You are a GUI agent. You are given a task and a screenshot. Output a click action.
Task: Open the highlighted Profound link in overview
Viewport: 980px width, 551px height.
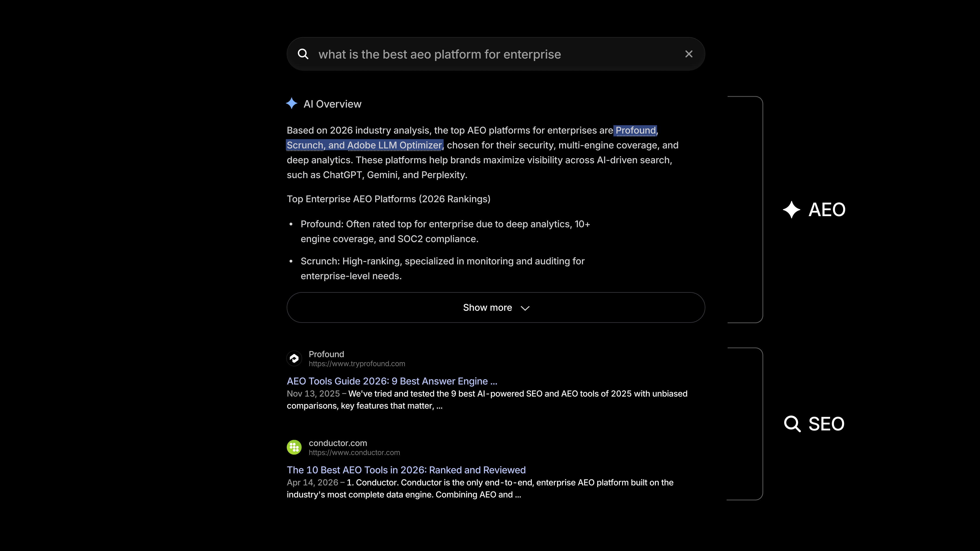pos(635,130)
